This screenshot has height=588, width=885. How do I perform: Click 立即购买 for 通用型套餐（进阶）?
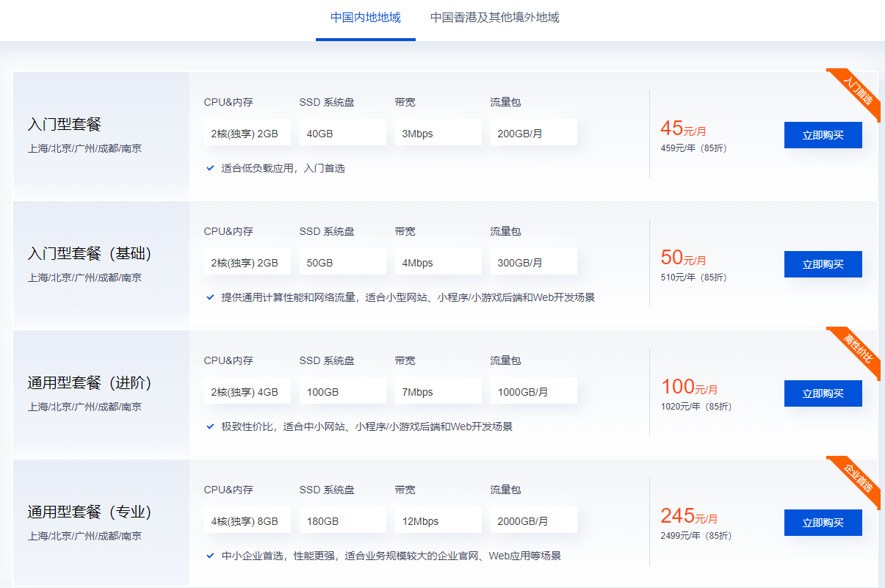click(x=823, y=393)
